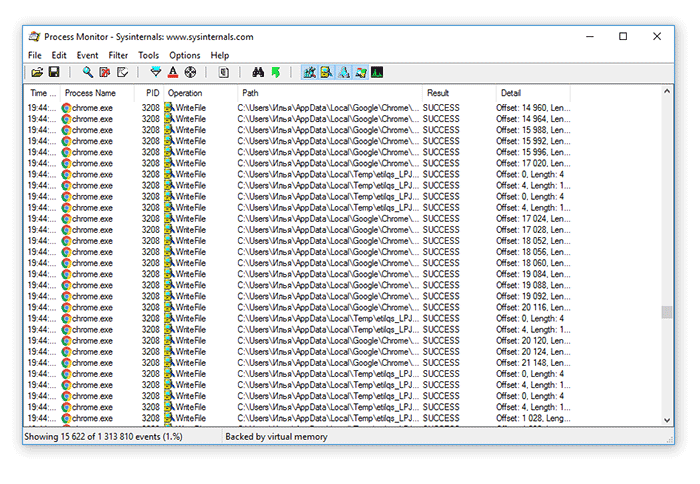Open the Filter dialog via funnel icon
Viewport: 700px width, 484px height.
(x=156, y=72)
